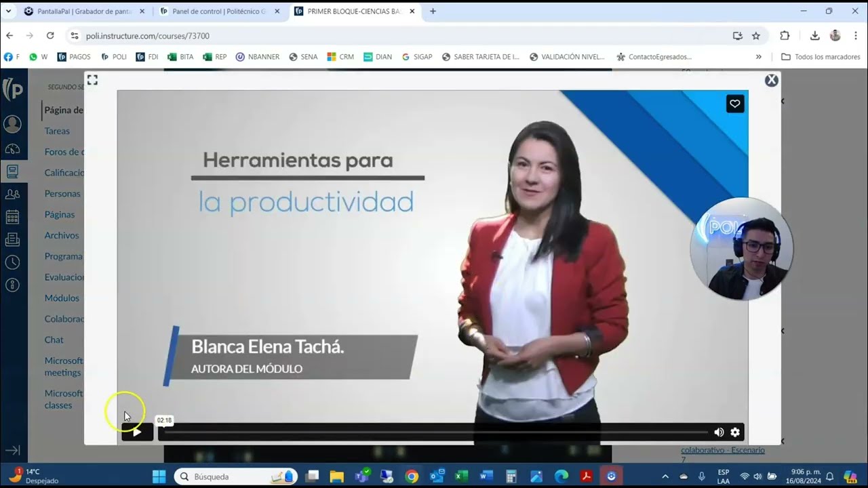Open the weather widget showing 14°C
This screenshot has height=488, width=868.
33,476
